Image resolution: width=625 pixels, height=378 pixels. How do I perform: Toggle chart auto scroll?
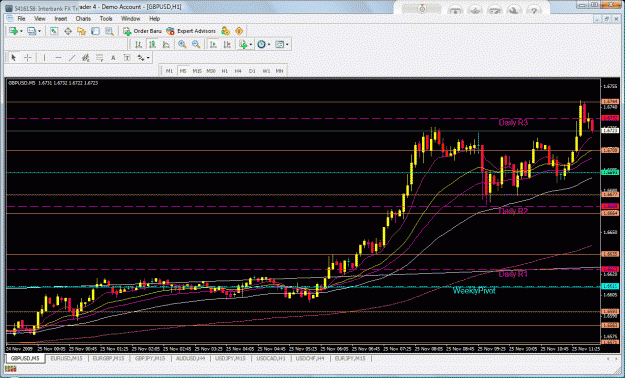coord(213,45)
